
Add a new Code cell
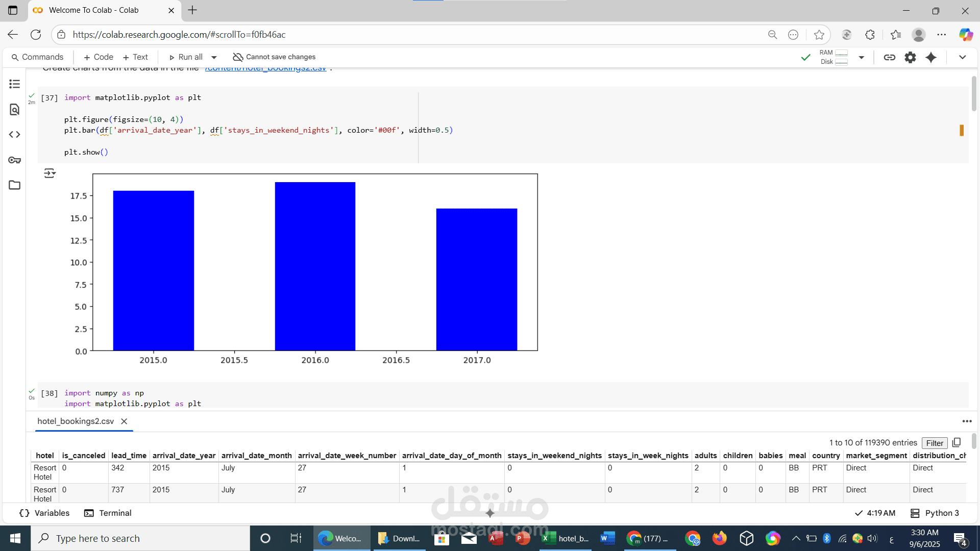pos(98,57)
